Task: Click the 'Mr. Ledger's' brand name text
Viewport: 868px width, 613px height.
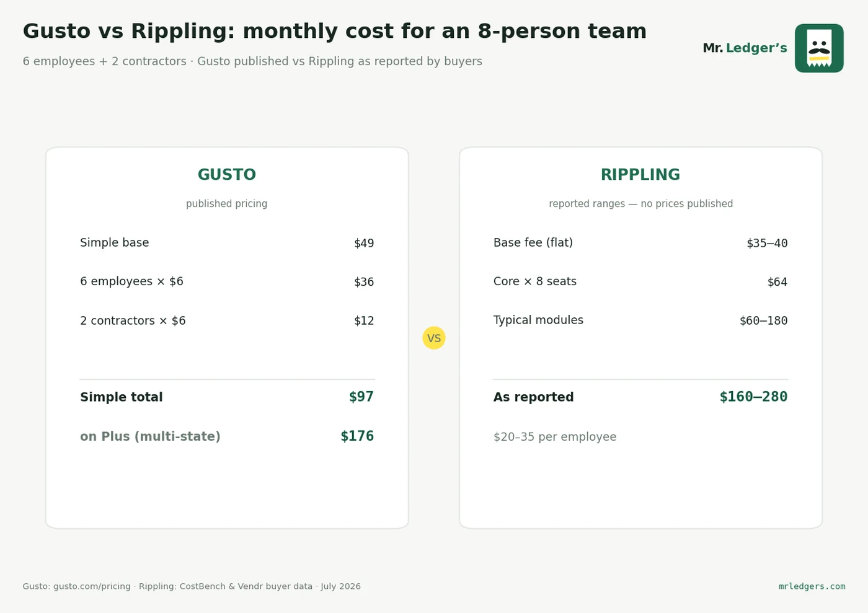Action: pos(745,48)
